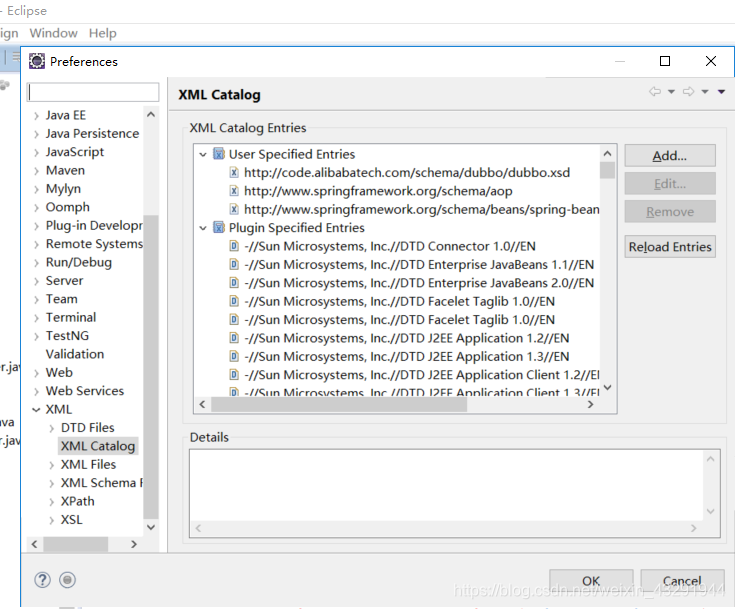Expand the Server category

point(36,281)
